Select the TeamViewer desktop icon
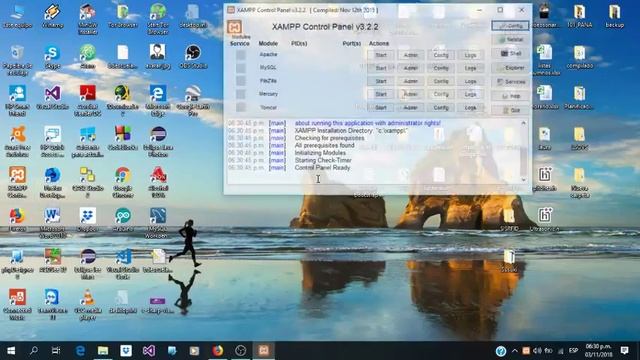The width and height of the screenshot is (640, 360). [x=52, y=304]
